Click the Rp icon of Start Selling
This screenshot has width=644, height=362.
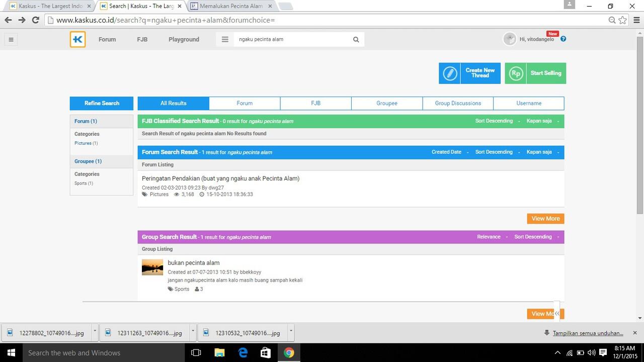tap(515, 73)
